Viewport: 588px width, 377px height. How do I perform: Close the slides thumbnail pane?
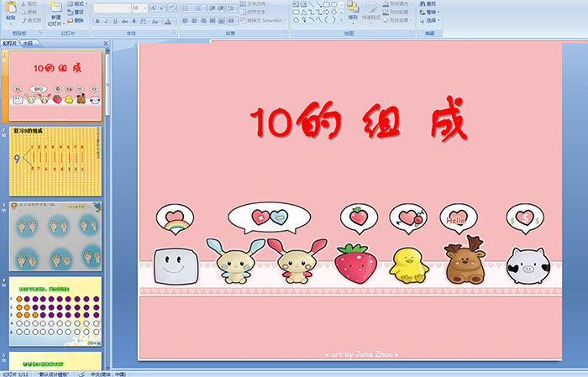106,44
